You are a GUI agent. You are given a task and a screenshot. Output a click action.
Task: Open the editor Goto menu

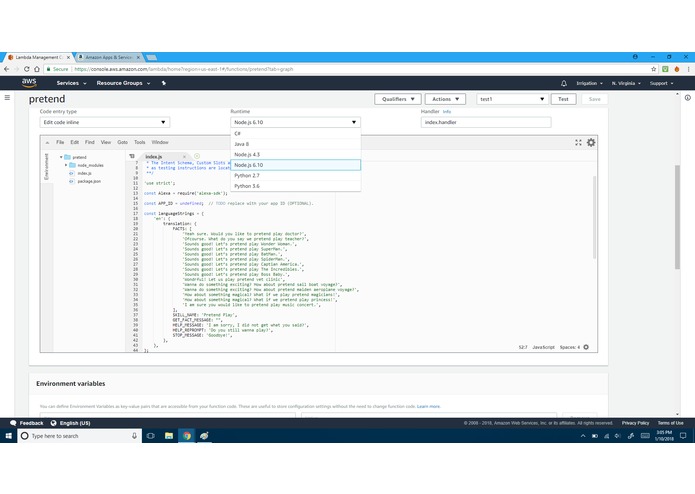[122, 142]
